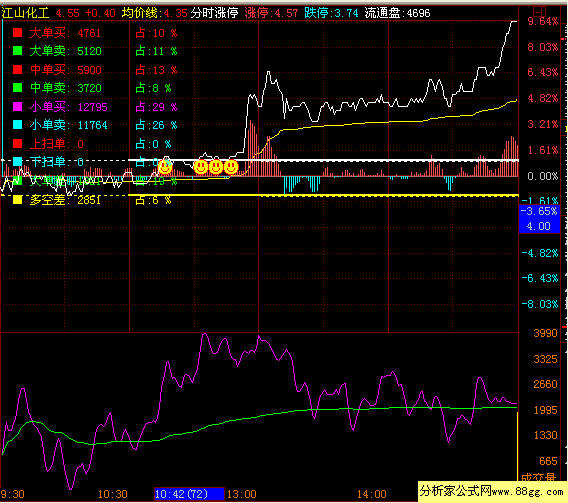The height and width of the screenshot is (503, 568).
Task: Click the 流通盘:4696 float value
Action: point(397,13)
